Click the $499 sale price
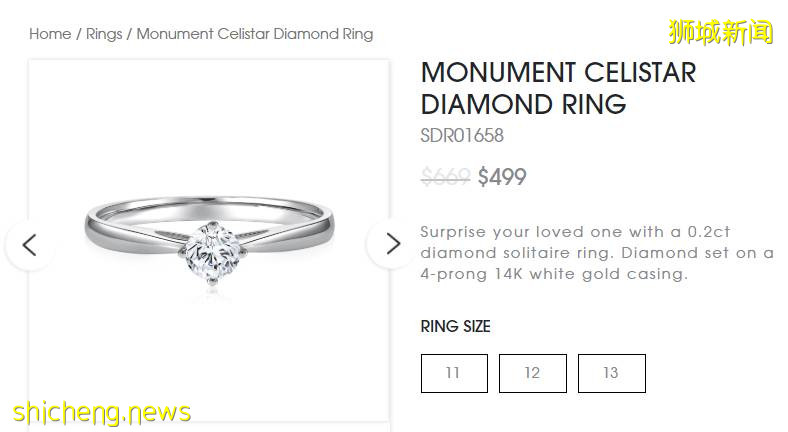The height and width of the screenshot is (432, 788). click(502, 177)
